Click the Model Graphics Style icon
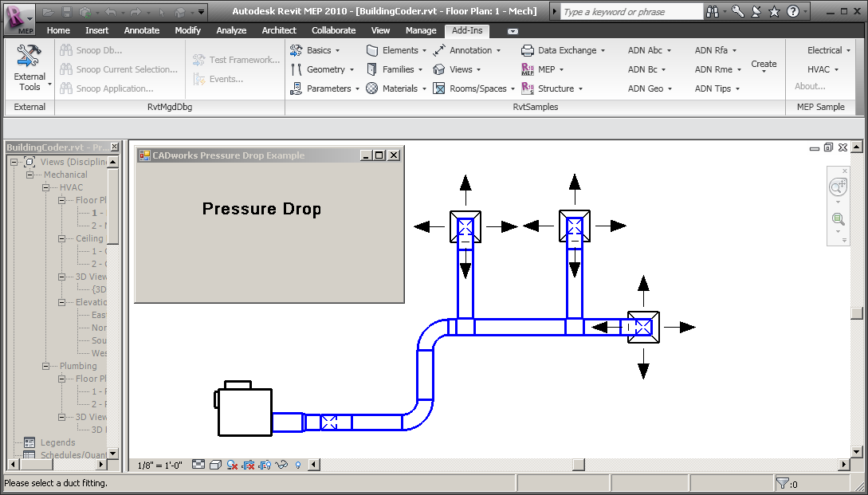Image resolution: width=868 pixels, height=495 pixels. click(216, 465)
